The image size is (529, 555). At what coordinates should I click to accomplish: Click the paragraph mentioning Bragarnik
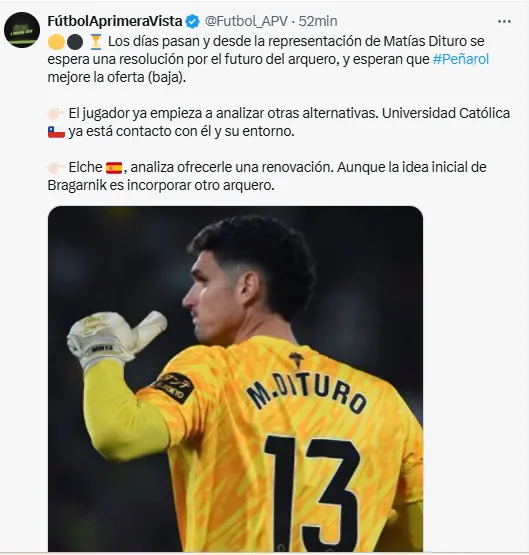tap(267, 176)
